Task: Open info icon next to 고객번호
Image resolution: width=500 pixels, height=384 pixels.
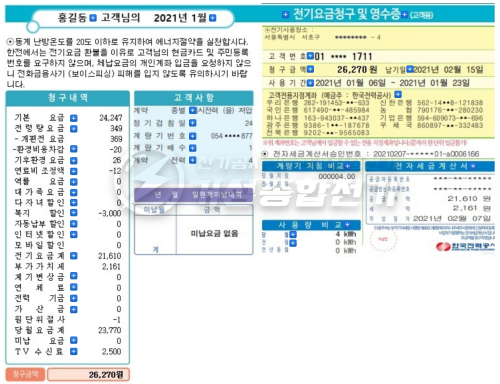Action: [x=310, y=56]
